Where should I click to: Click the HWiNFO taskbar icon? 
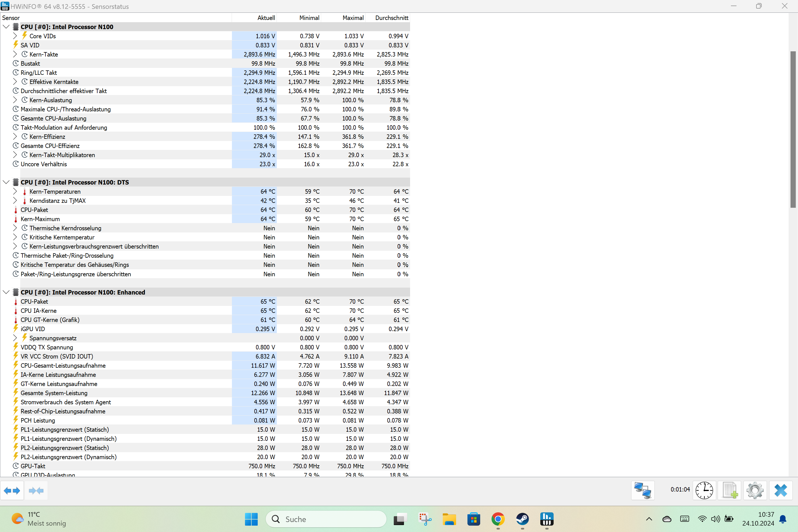click(547, 519)
